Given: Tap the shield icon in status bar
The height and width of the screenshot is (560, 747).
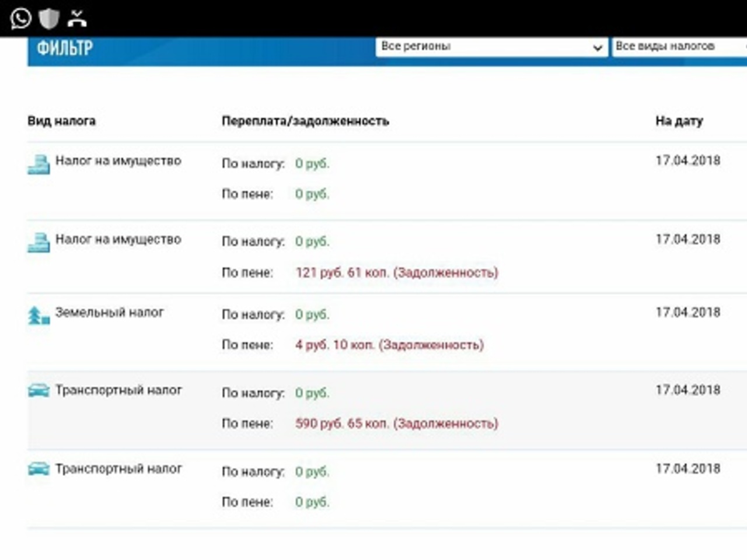Looking at the screenshot, I should pyautogui.click(x=49, y=18).
